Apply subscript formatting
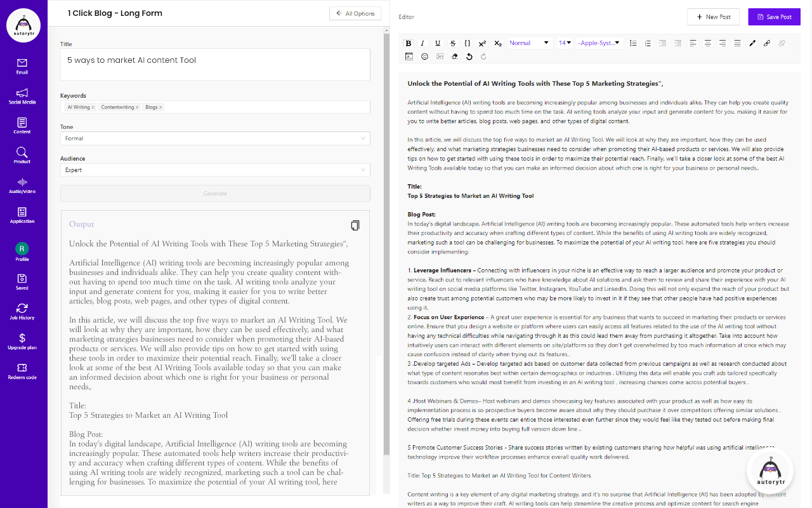The height and width of the screenshot is (508, 812). [x=497, y=43]
